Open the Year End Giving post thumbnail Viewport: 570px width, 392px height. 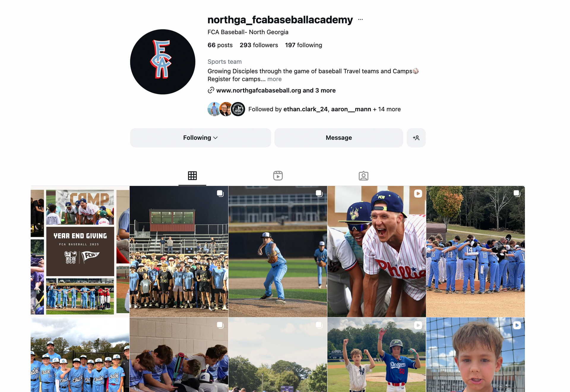[80, 251]
